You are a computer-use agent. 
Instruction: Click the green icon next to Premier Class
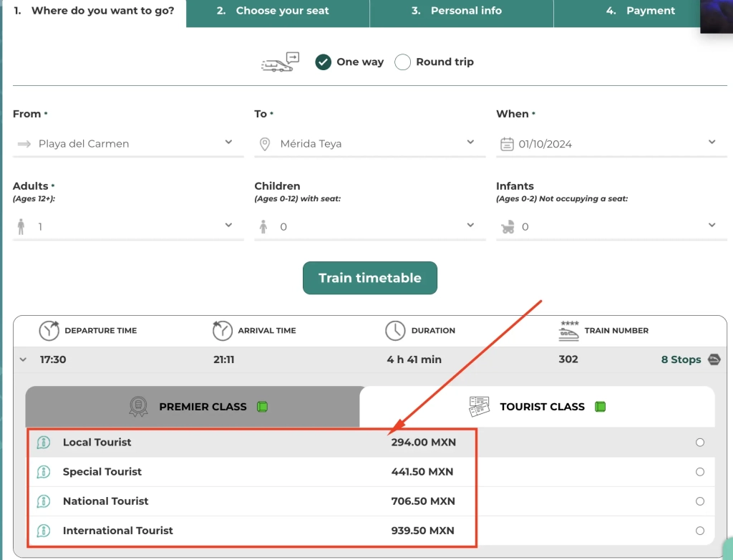[x=262, y=407]
